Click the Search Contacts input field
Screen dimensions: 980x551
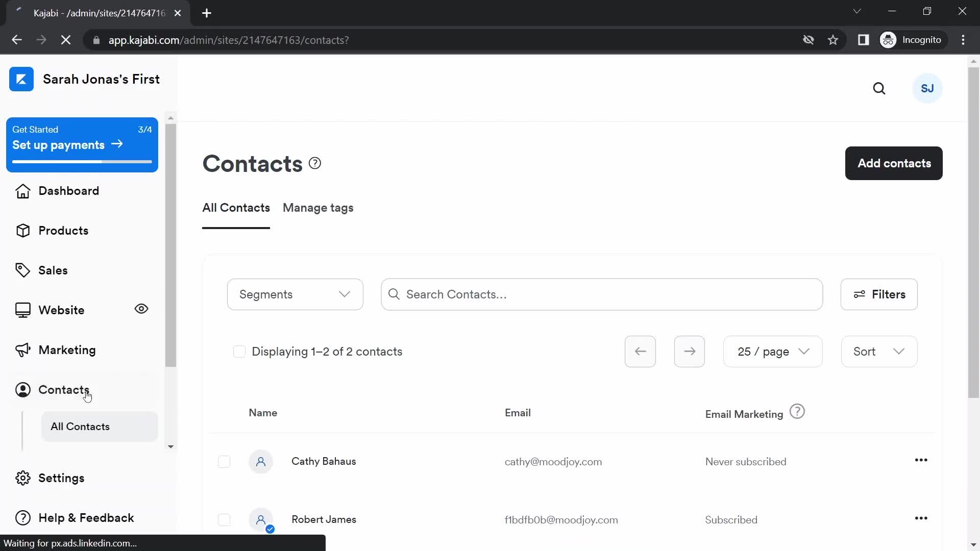(602, 294)
